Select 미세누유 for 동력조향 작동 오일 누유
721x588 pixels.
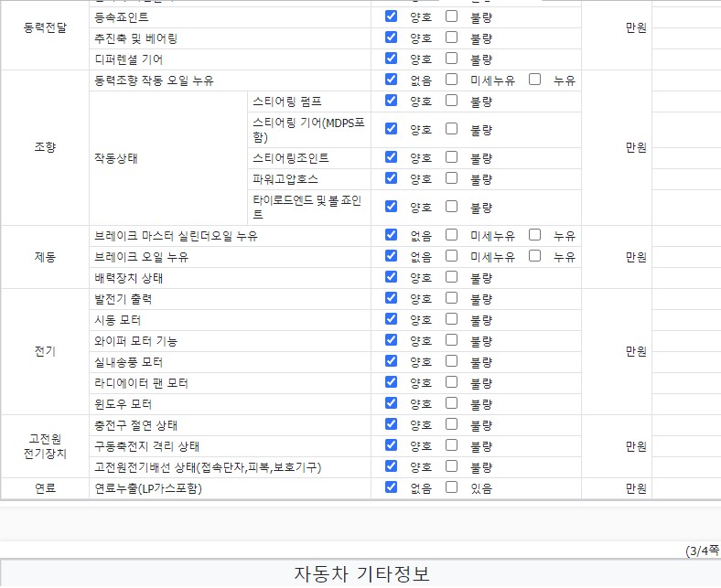(451, 80)
